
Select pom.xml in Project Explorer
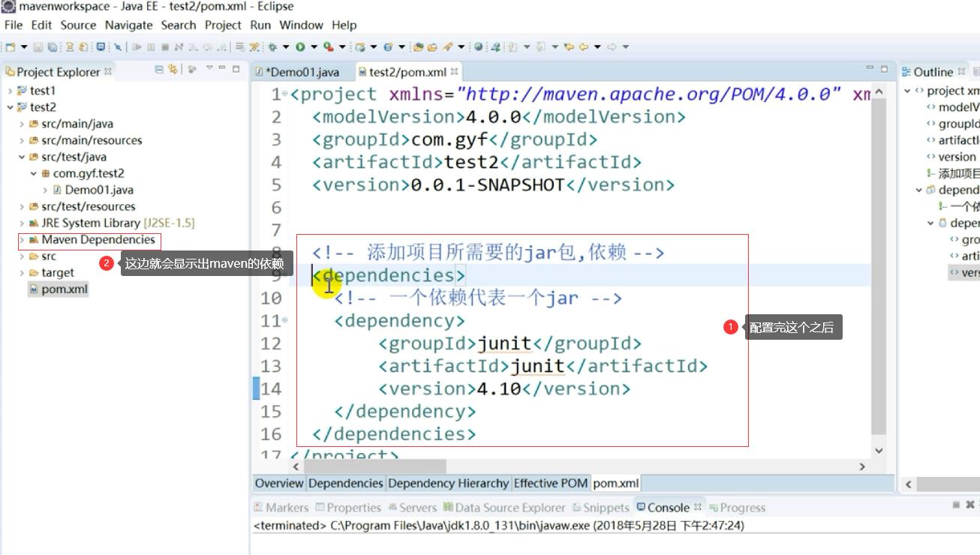tap(59, 289)
